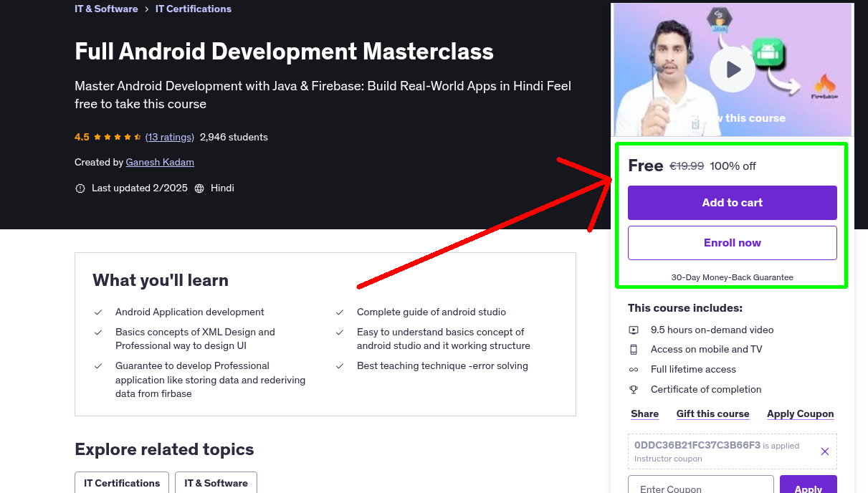Click the globe icon beside Hindi
Image resolution: width=868 pixels, height=493 pixels.
pyautogui.click(x=199, y=188)
